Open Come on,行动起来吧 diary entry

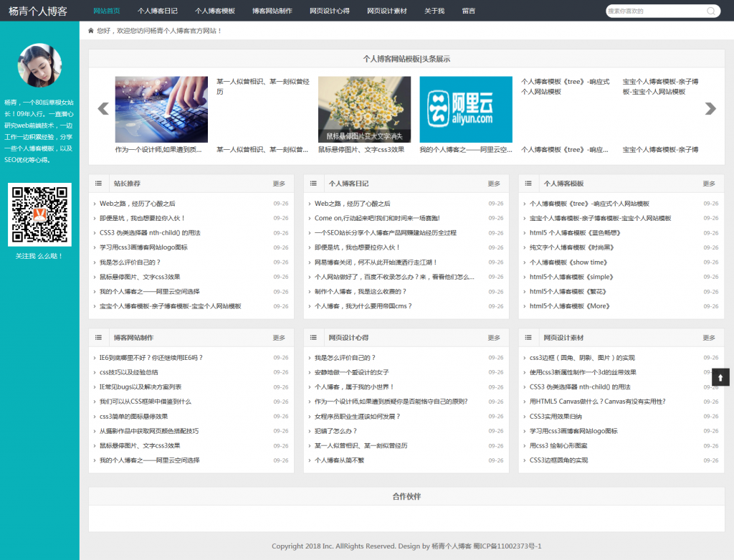pyautogui.click(x=377, y=218)
